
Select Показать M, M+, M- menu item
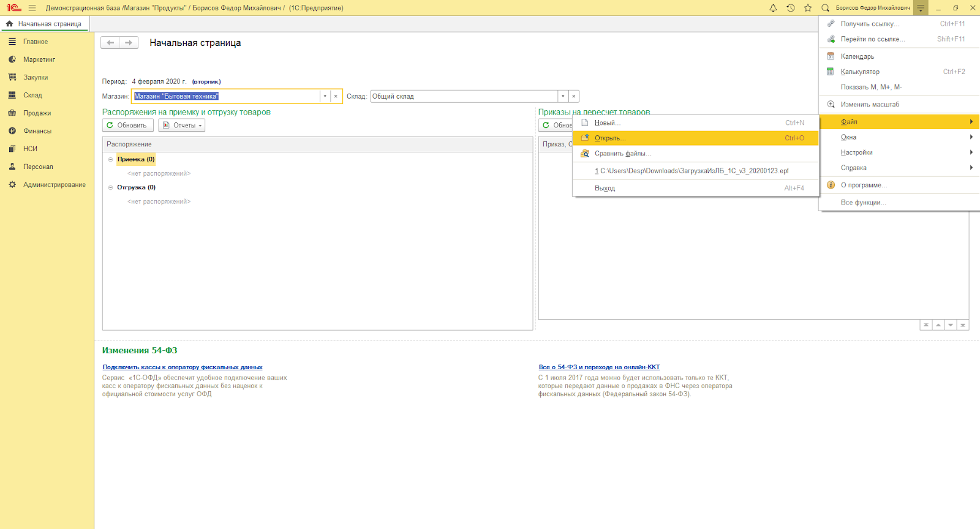coord(899,87)
